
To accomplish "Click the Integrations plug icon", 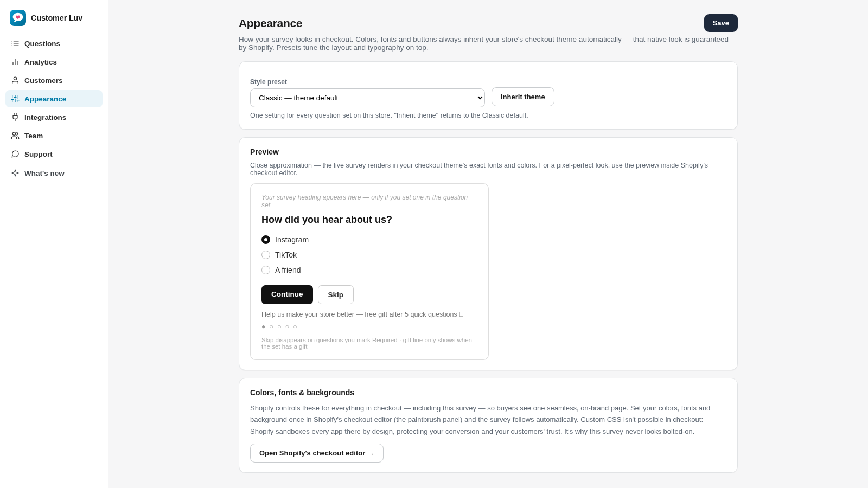I will 15,117.
